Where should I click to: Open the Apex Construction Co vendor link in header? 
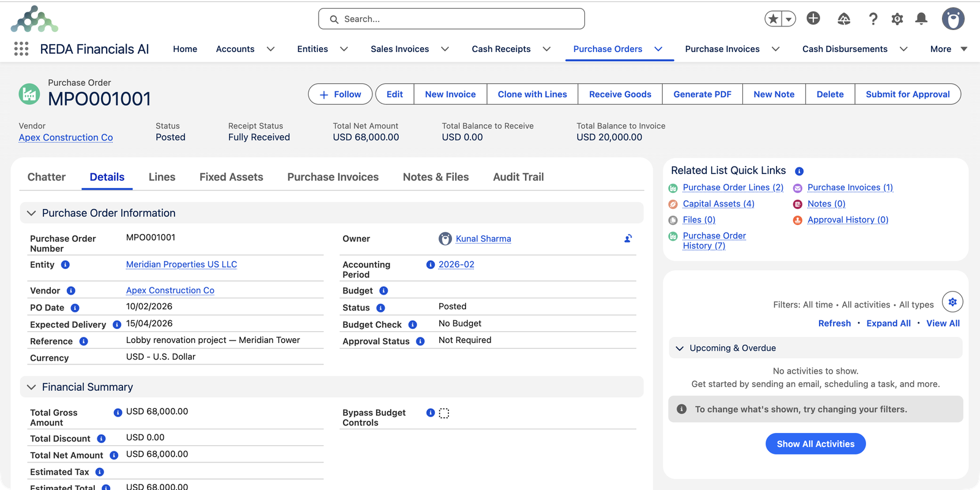point(66,138)
